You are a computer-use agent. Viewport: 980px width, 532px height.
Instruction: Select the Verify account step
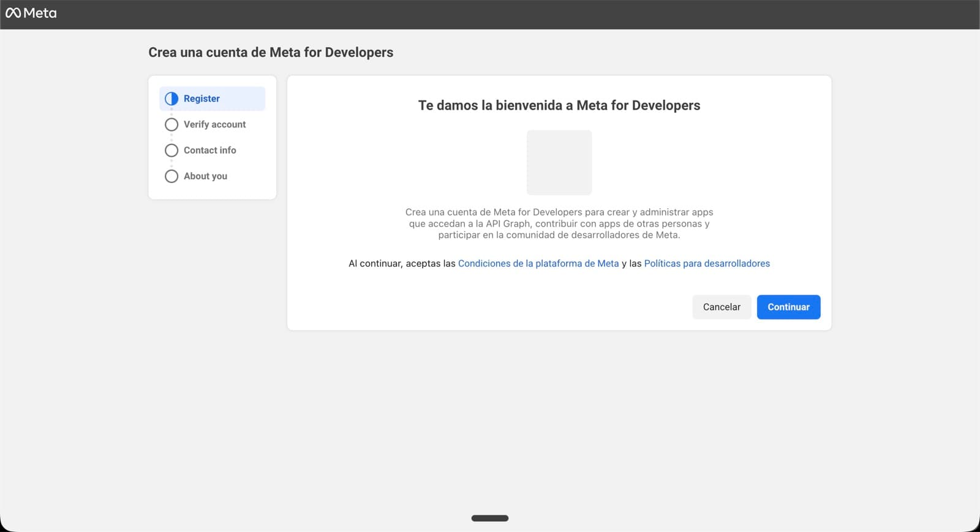[212, 124]
